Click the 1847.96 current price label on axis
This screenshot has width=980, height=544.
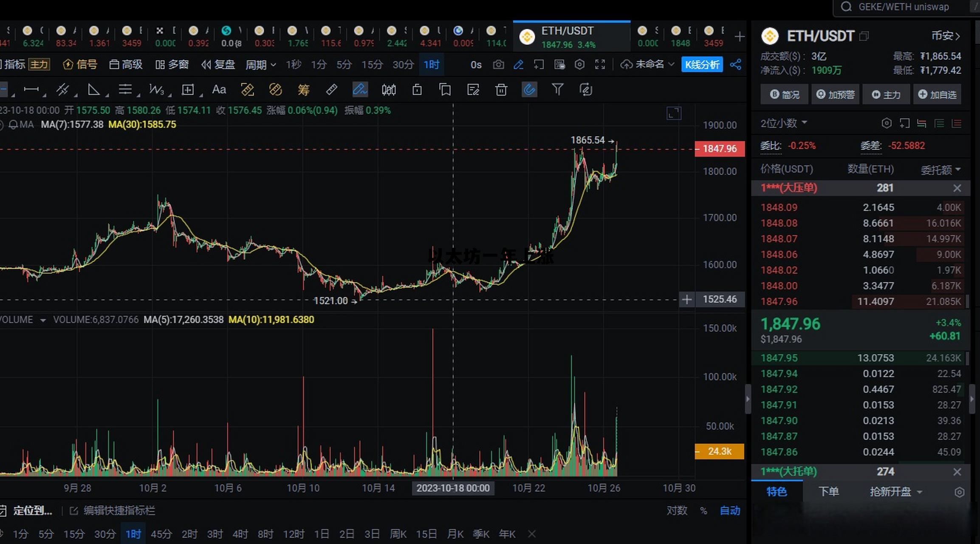[x=720, y=149]
